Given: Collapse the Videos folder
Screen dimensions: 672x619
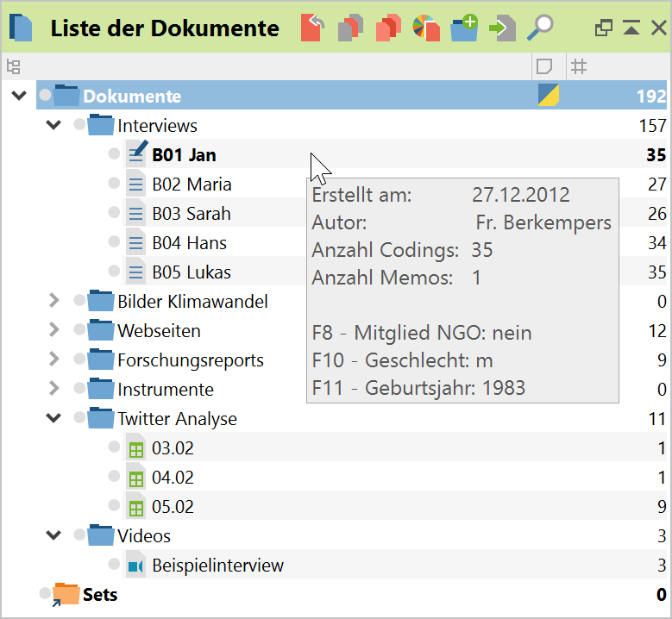Looking at the screenshot, I should click(x=53, y=535).
